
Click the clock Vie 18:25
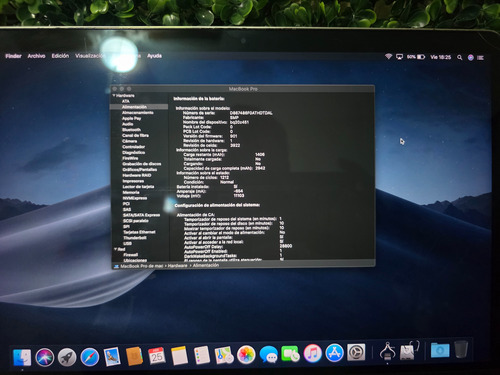(441, 57)
